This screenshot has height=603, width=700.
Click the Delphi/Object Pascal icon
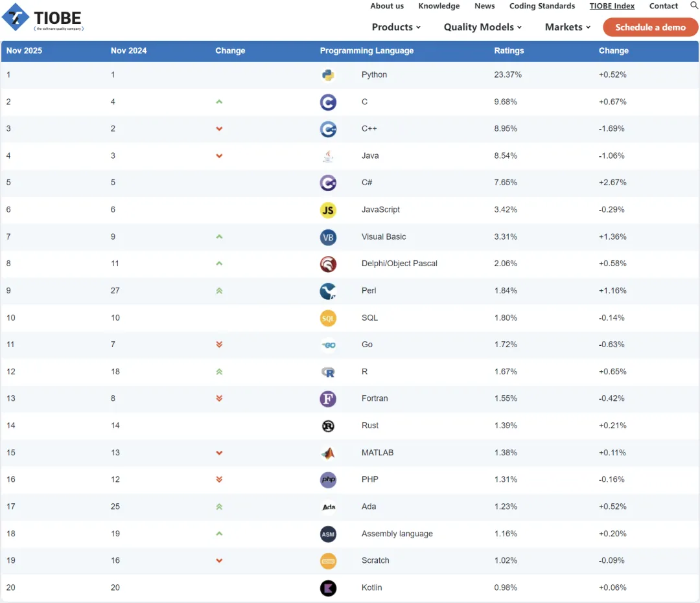328,264
